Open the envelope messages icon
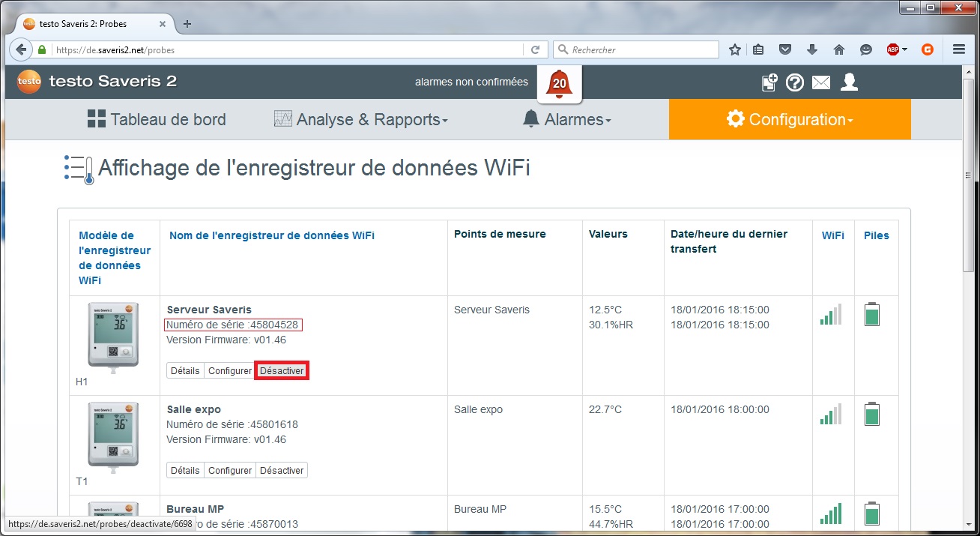 click(x=821, y=82)
